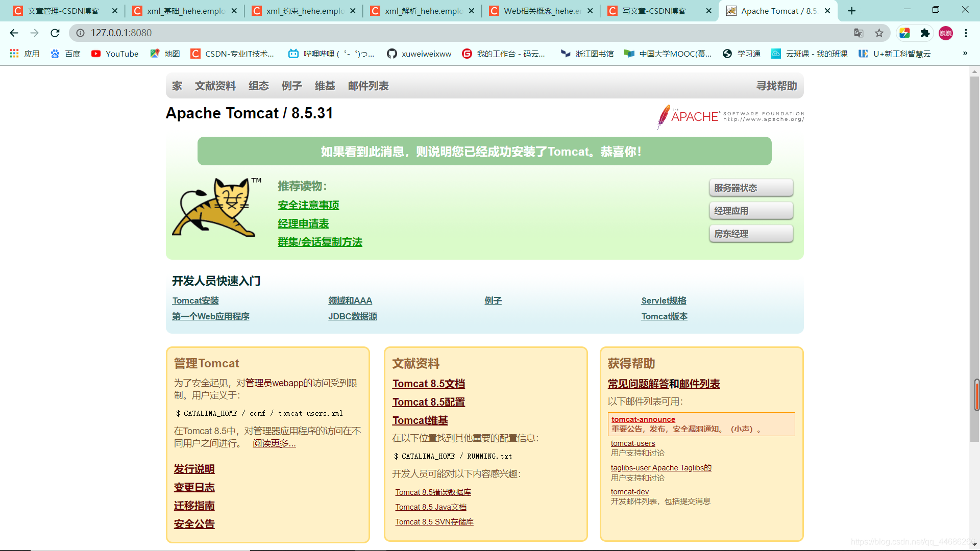
Task: Open the apps grid bookmark icon
Action: [x=14, y=54]
